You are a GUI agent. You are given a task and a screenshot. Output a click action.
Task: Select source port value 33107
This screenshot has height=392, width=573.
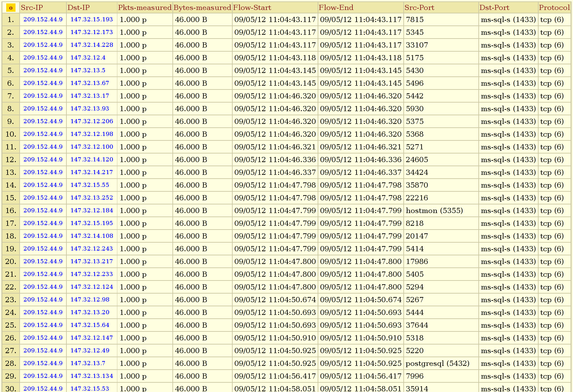point(417,45)
